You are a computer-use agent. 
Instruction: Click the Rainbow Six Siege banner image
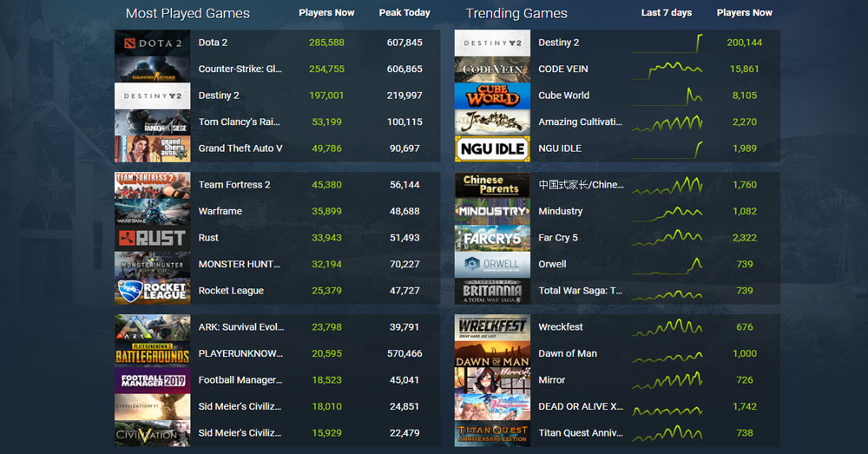coord(152,122)
